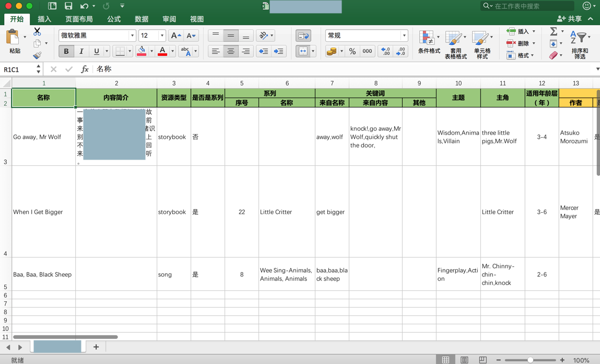
Task: Apply bold formatting to selected cell
Action: tap(66, 51)
